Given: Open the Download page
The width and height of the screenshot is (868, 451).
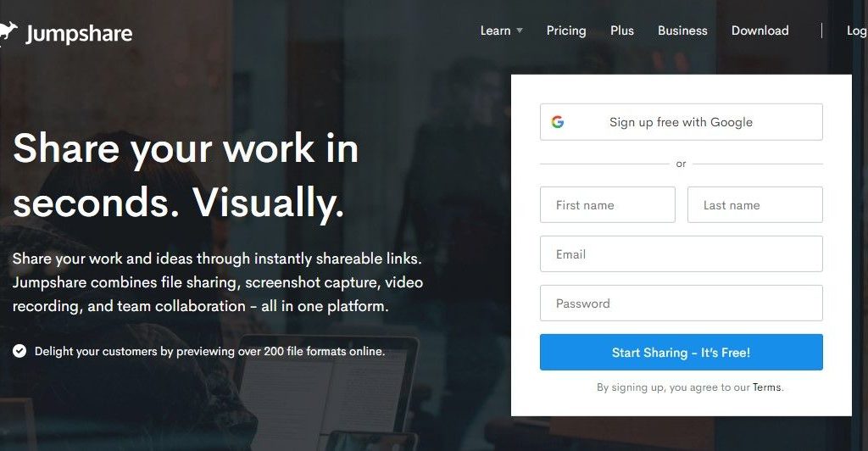Looking at the screenshot, I should tap(759, 31).
